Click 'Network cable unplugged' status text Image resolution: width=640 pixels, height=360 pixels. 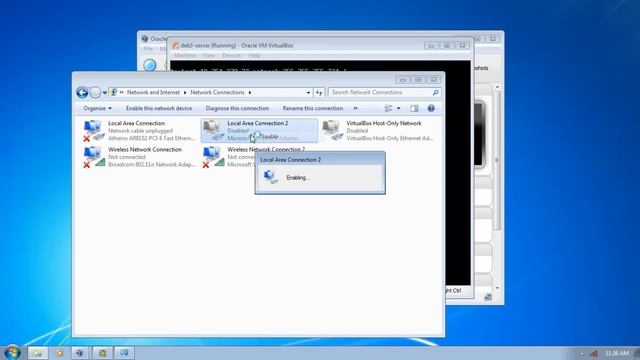point(140,131)
